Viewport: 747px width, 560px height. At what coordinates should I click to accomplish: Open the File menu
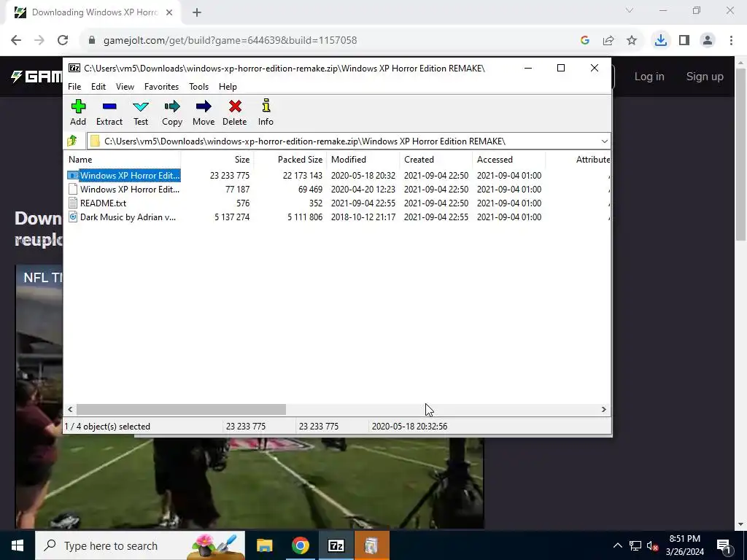pos(74,87)
